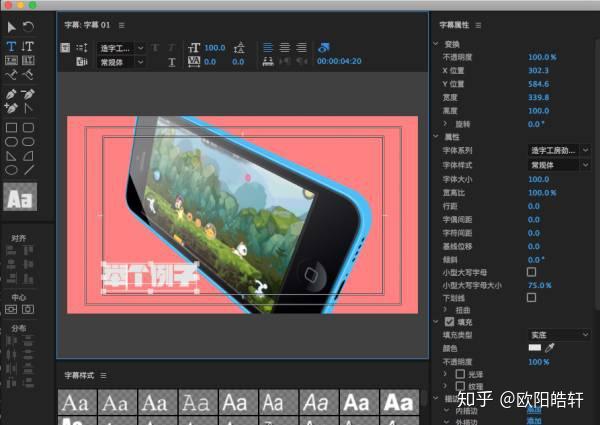This screenshot has width=600, height=425.
Task: Open 字体系列 dropdown in properties panel
Action: [559, 150]
